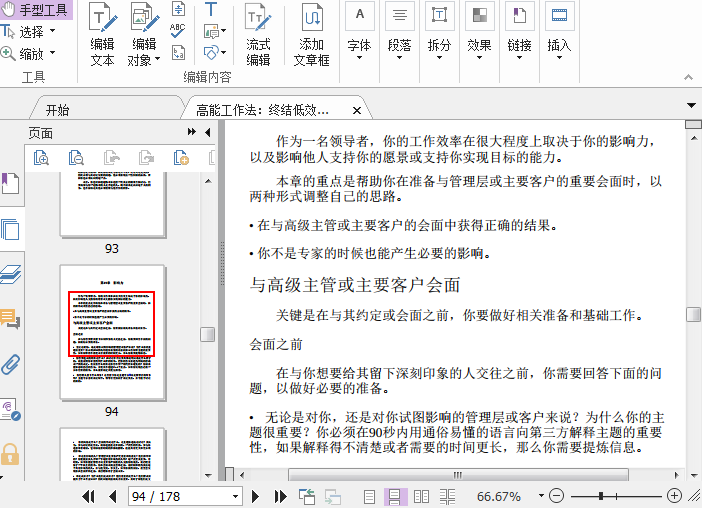Open the Comments side panel

(10, 319)
